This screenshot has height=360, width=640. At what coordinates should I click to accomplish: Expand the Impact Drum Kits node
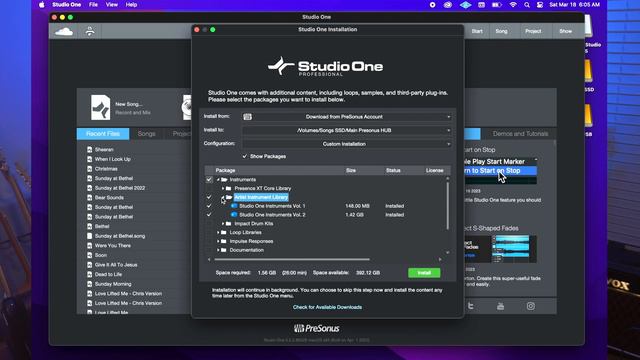(223, 224)
